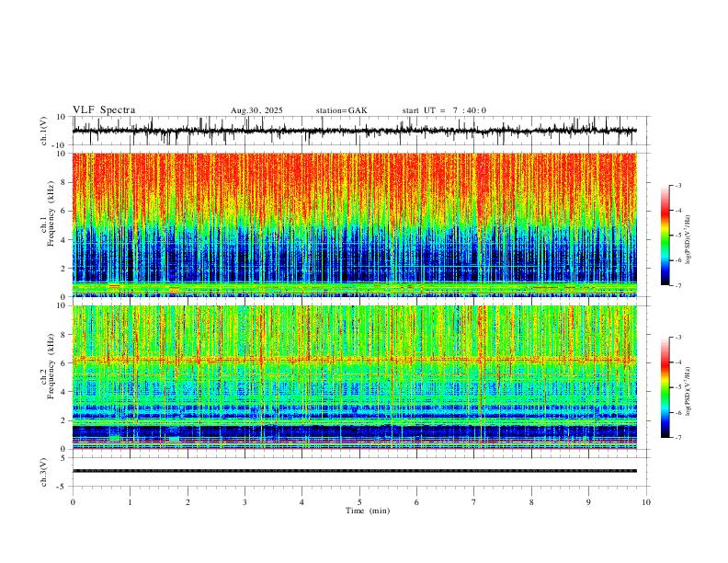Click time axis tick label "1"
Screen dimensions: 728x563
[x=130, y=502]
